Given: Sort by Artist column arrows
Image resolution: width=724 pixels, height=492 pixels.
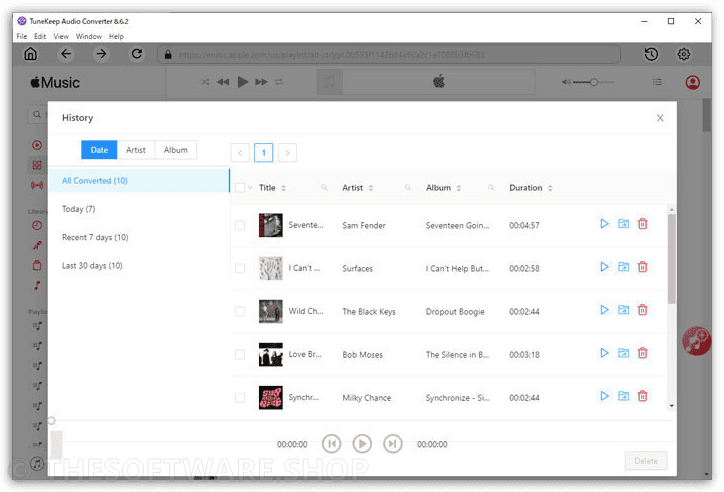Looking at the screenshot, I should point(371,188).
